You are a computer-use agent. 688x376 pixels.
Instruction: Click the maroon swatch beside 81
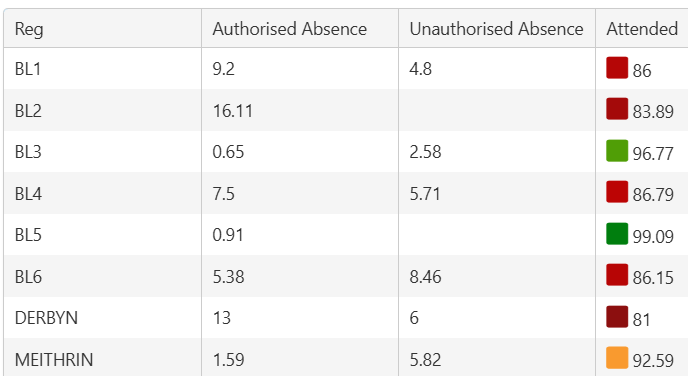pos(617,317)
